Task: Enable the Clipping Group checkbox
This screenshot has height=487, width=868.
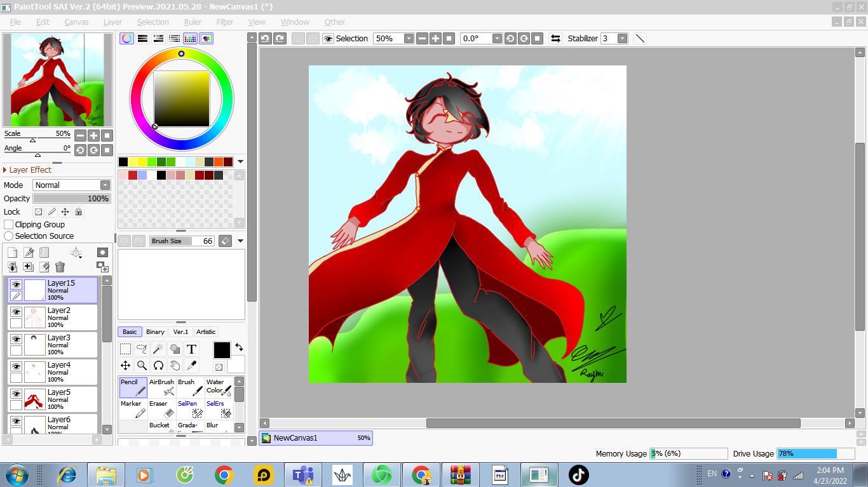Action: coord(9,225)
